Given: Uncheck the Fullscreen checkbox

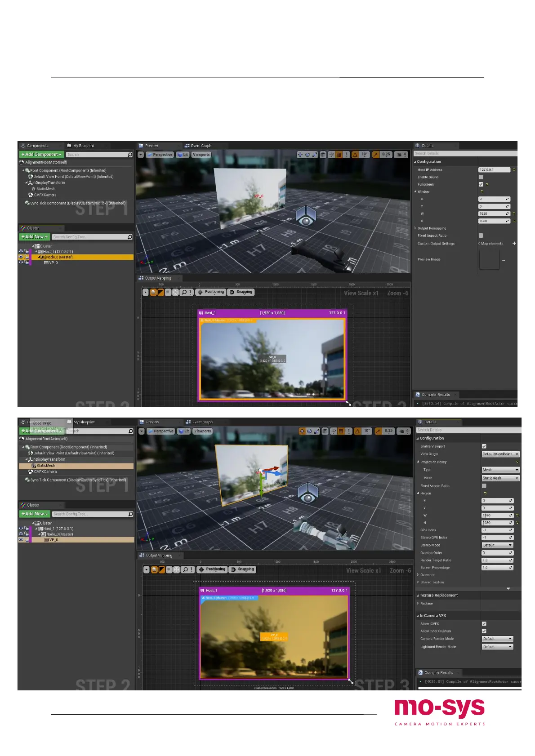Looking at the screenshot, I should coord(481,184).
